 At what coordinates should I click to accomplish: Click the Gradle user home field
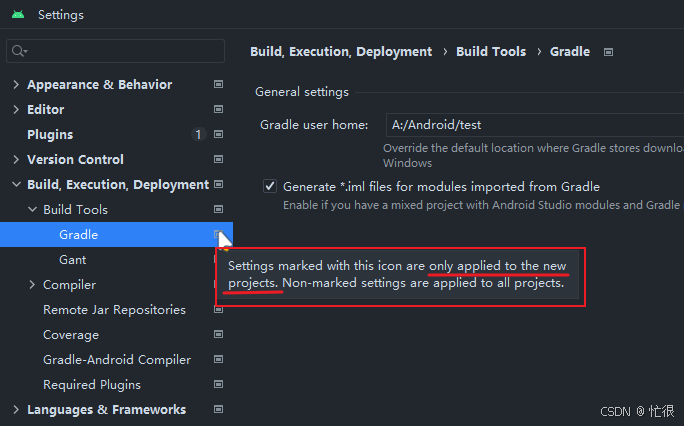point(535,125)
